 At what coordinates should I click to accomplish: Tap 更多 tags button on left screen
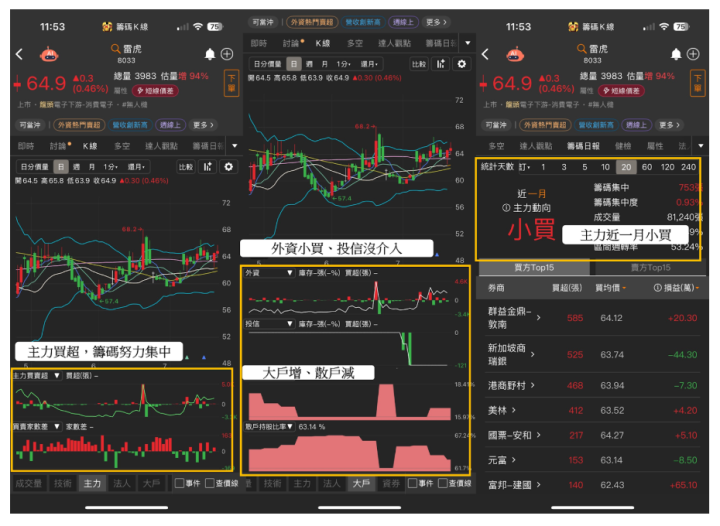[x=203, y=125]
